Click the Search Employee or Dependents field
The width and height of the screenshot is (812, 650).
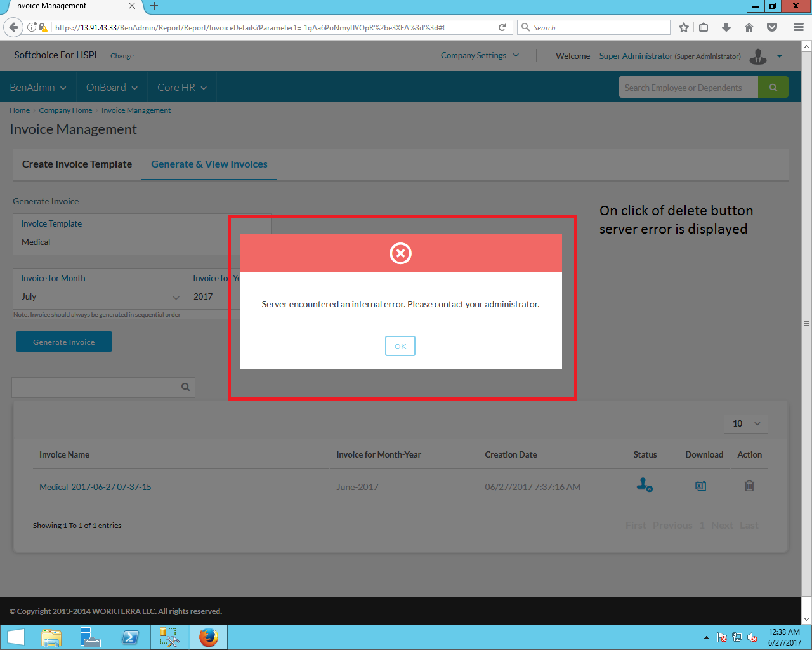point(688,88)
